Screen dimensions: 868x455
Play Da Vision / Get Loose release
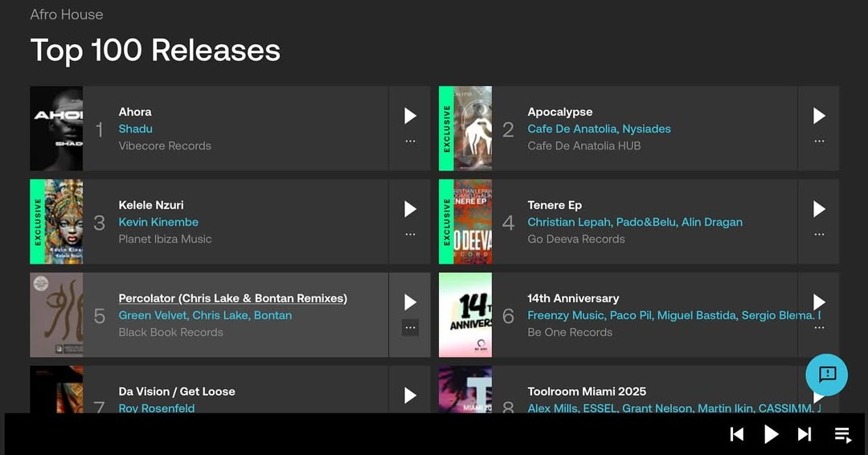tap(410, 396)
